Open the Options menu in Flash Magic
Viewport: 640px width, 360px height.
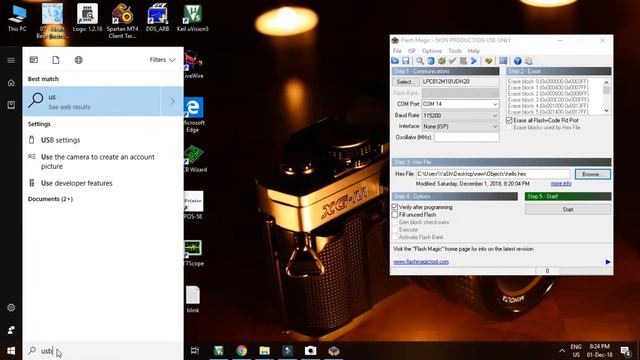[432, 51]
